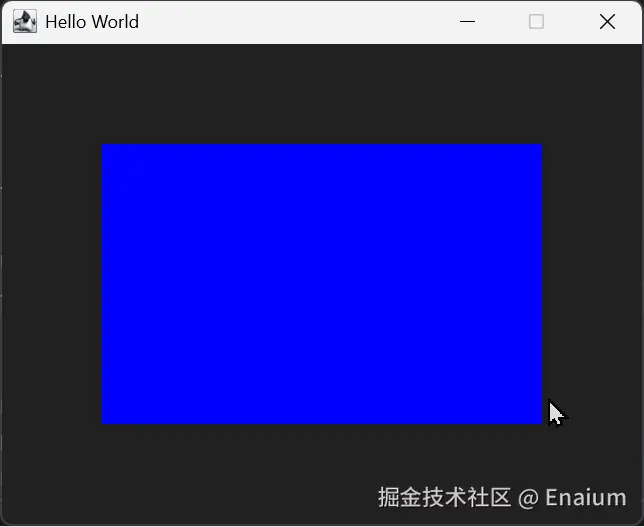Viewport: 644px width, 527px height.
Task: Click the blue rectangle in the window
Action: point(322,284)
